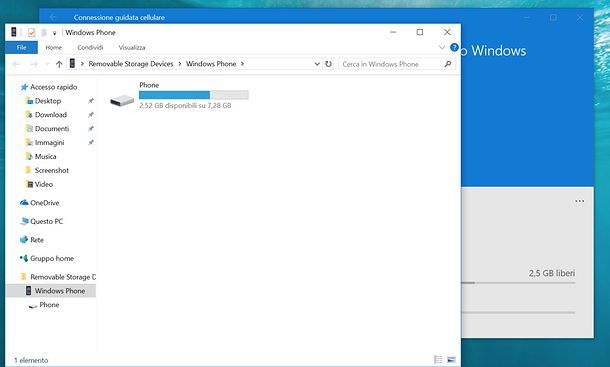
Task: Select the Phone storage drive icon
Action: 122,100
